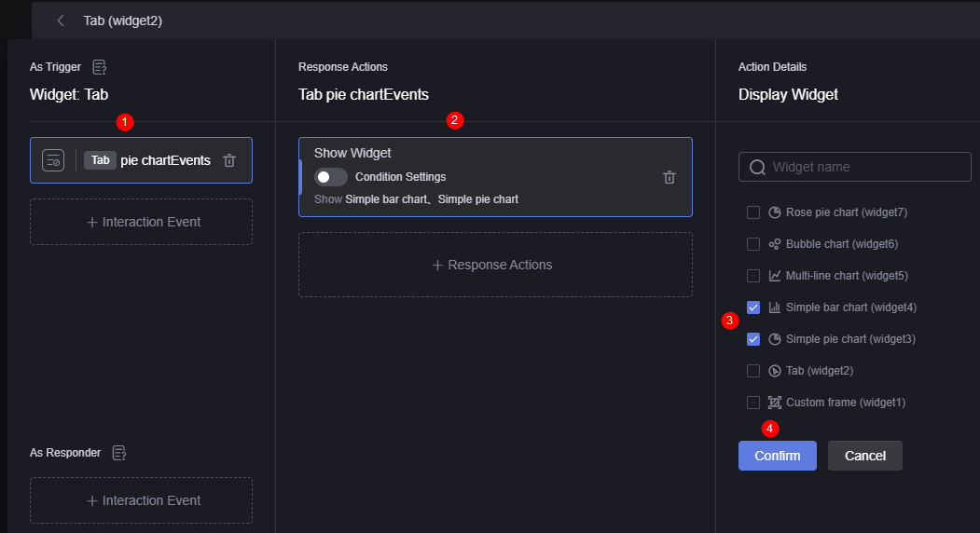Uncheck Simple bar chart (widget4)
The image size is (980, 533).
point(753,307)
